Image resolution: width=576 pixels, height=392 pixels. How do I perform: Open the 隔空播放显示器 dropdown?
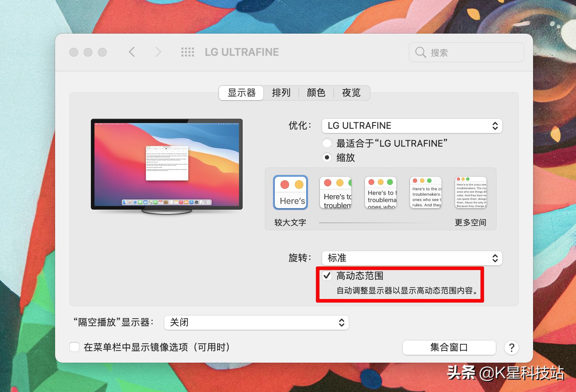(x=256, y=322)
